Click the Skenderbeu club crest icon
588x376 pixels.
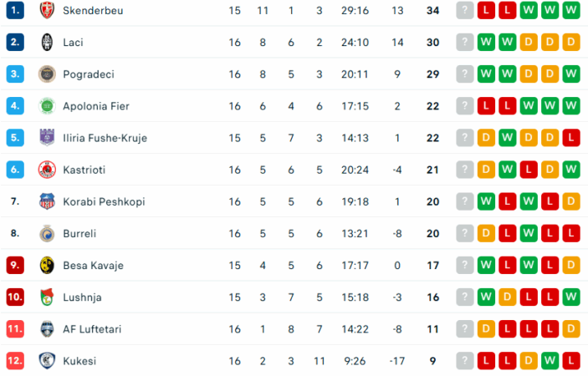tap(47, 10)
